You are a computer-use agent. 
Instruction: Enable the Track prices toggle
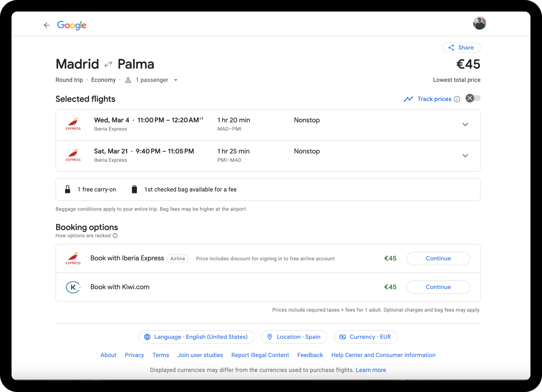tap(473, 98)
